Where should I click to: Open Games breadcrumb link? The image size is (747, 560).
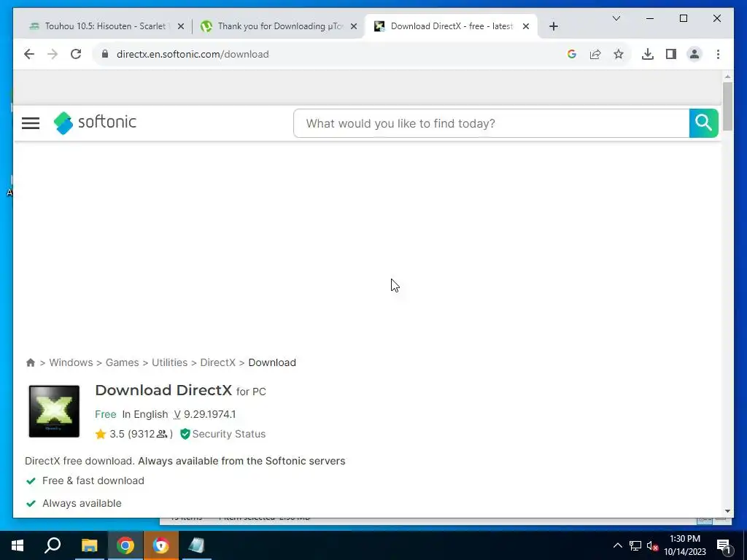[x=123, y=362]
